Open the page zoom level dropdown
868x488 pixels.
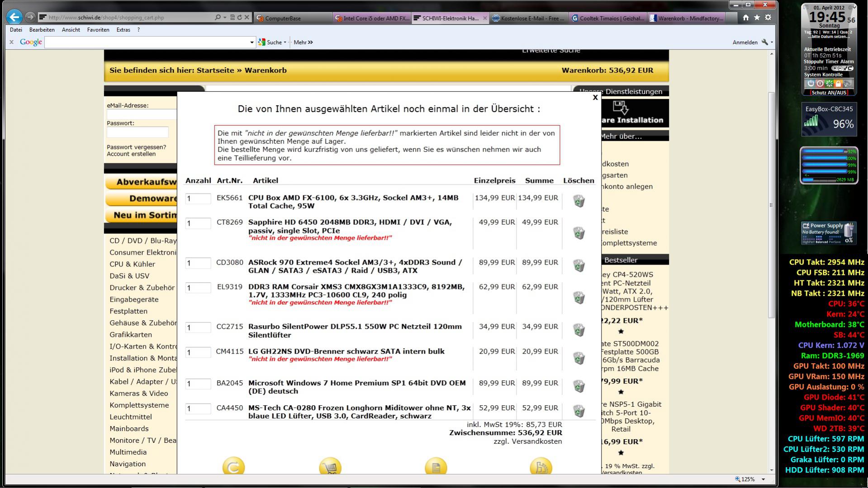[763, 479]
